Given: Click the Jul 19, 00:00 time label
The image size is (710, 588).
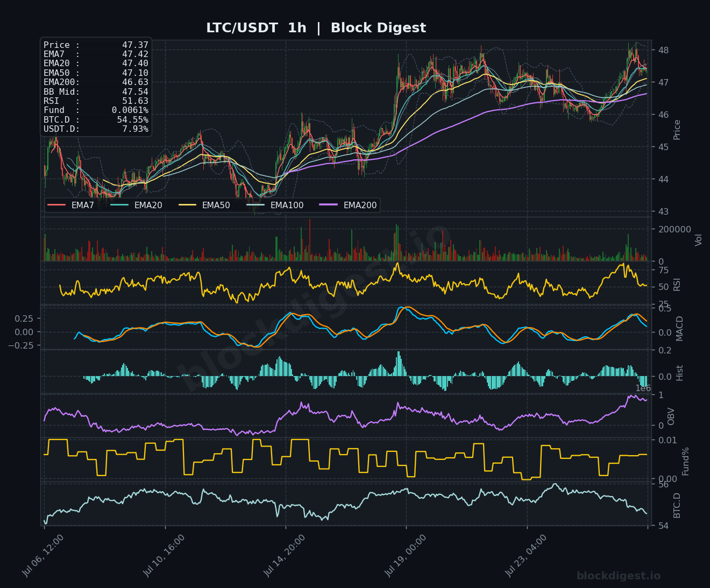Looking at the screenshot, I should click(406, 555).
